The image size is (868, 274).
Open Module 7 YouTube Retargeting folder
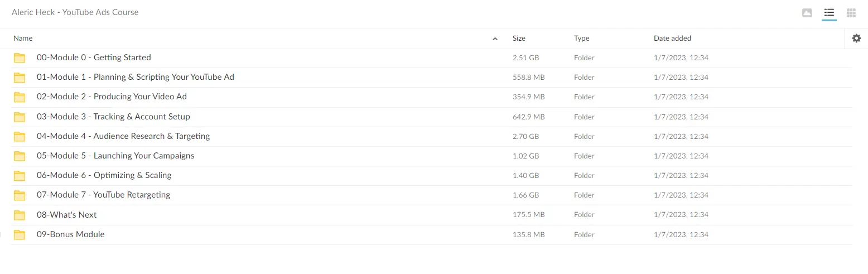pos(103,195)
